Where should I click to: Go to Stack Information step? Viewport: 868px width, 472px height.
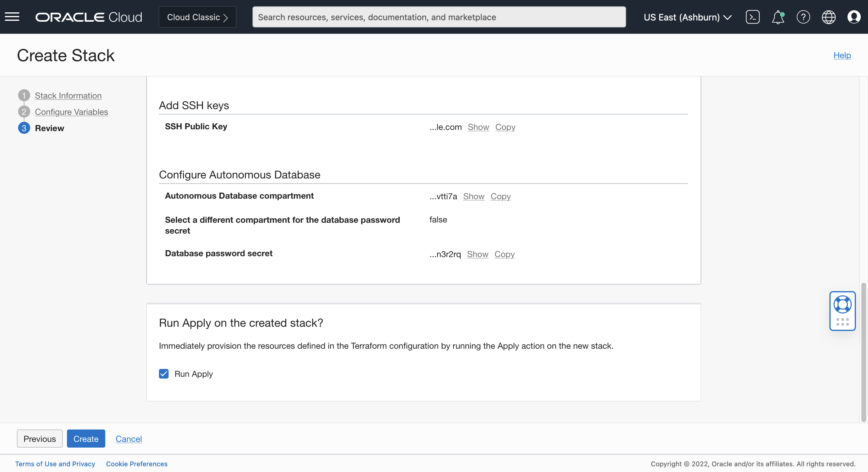click(68, 96)
